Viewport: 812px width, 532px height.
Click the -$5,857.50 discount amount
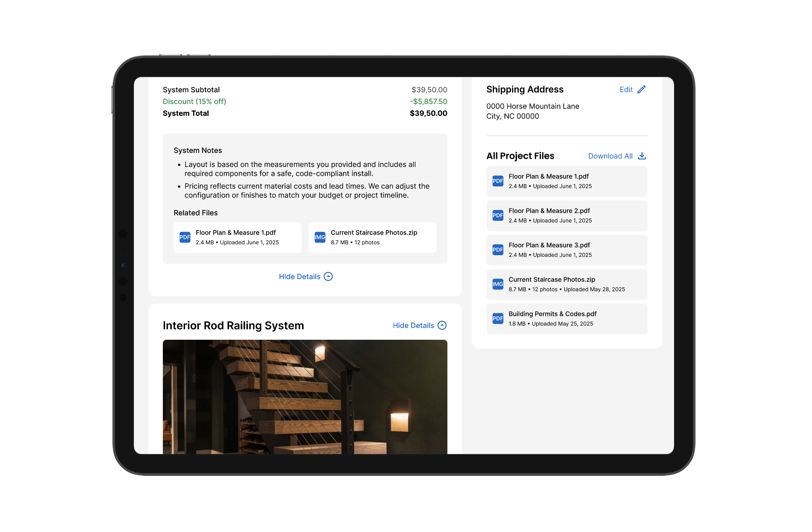click(428, 102)
